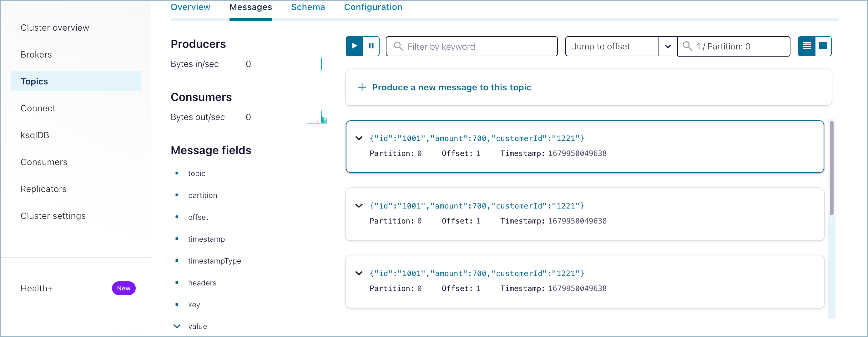Collapse the value message field
This screenshot has width=868, height=337.
[177, 326]
